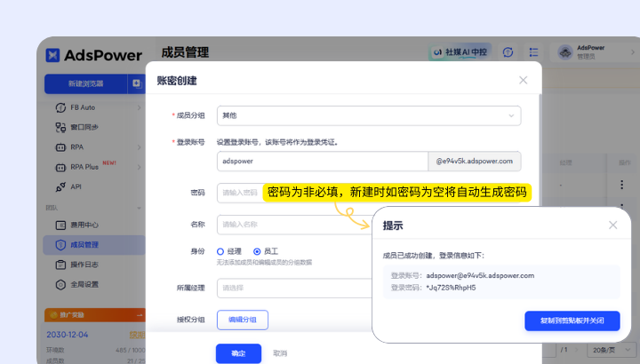
Task: Open member management (成员管理) in sidebar
Action: (x=94, y=245)
